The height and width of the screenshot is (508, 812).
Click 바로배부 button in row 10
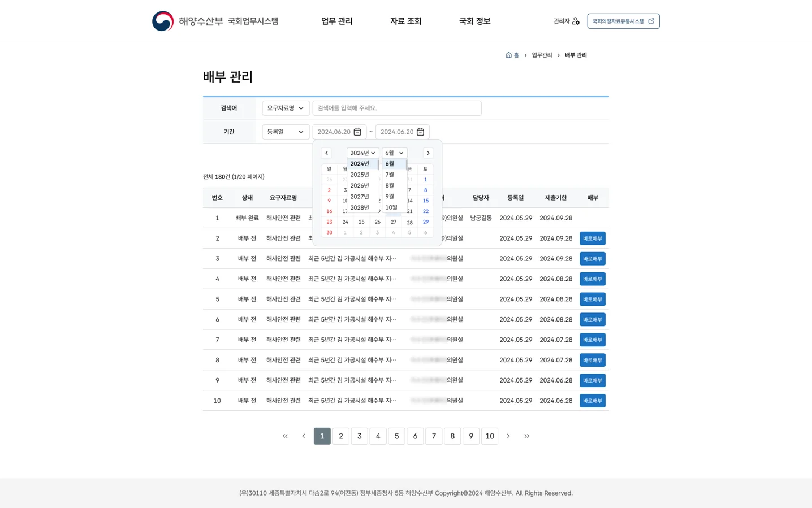click(593, 401)
